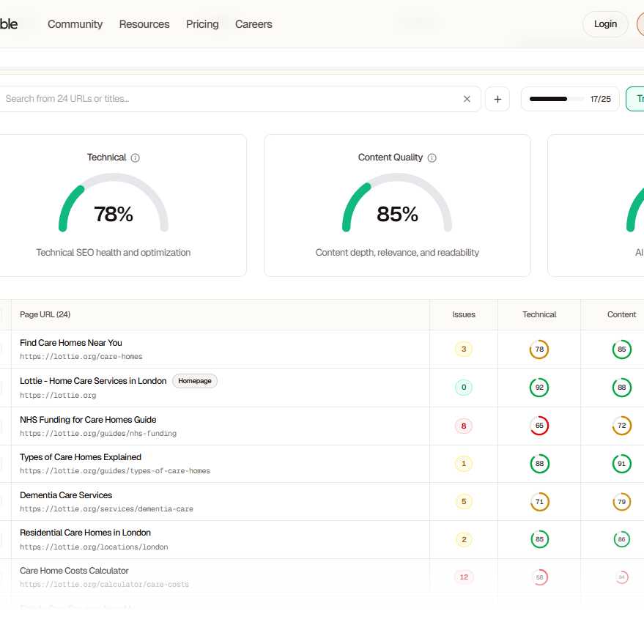
Task: Open Residential Care Homes in London page row
Action: pyautogui.click(x=85, y=533)
